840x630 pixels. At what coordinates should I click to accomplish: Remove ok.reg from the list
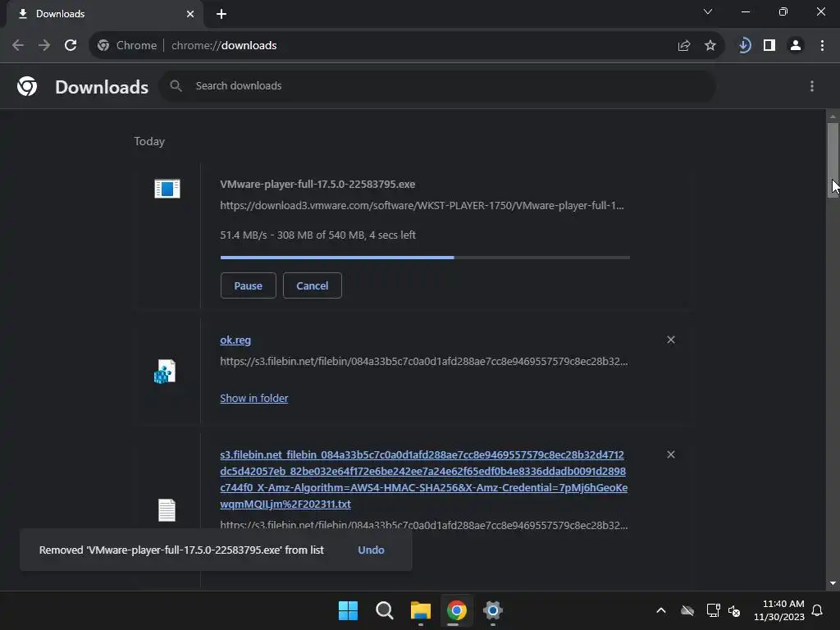pos(671,340)
